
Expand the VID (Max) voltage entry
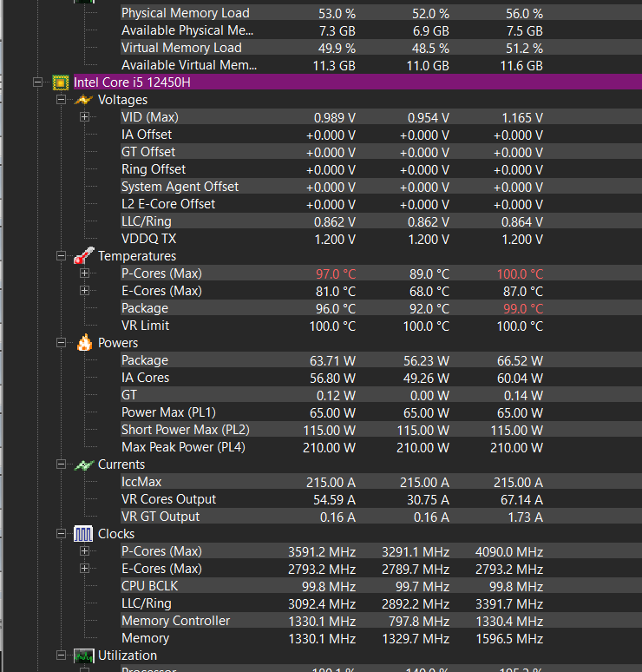coord(84,117)
